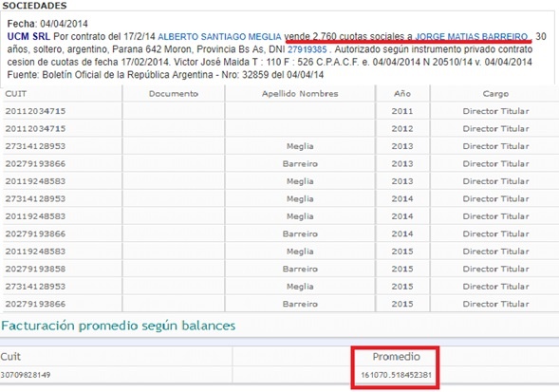The width and height of the screenshot is (559, 392).
Task: Click the SOCIEDADES section title
Action: tap(34, 6)
